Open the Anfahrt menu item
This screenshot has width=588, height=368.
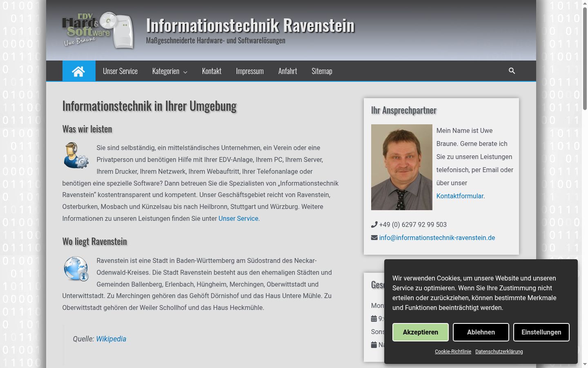(x=287, y=71)
